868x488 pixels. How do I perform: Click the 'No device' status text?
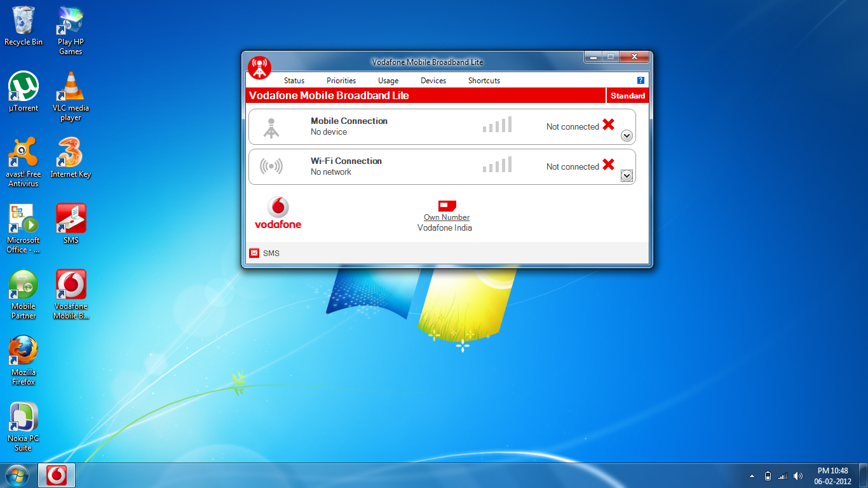(329, 132)
